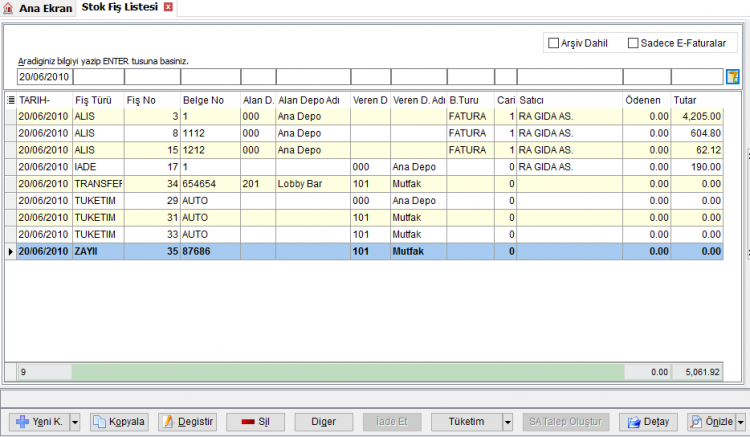Viewport: 750px width, 437px height.
Task: Click the disabled İade Et button
Action: click(x=392, y=422)
